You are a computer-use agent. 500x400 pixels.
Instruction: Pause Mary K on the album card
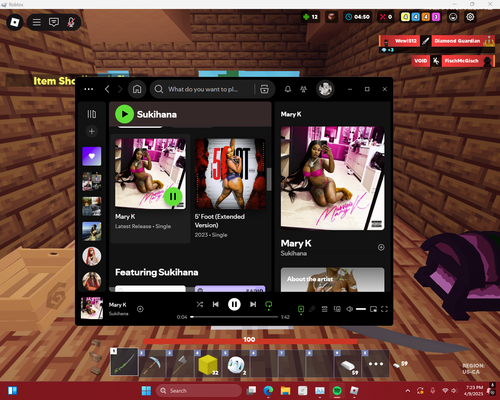(x=173, y=197)
